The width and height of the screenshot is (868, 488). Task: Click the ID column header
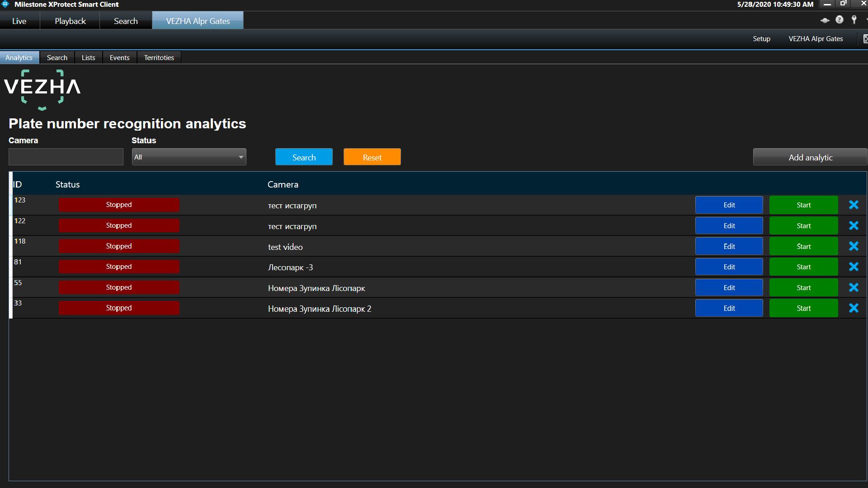click(17, 184)
